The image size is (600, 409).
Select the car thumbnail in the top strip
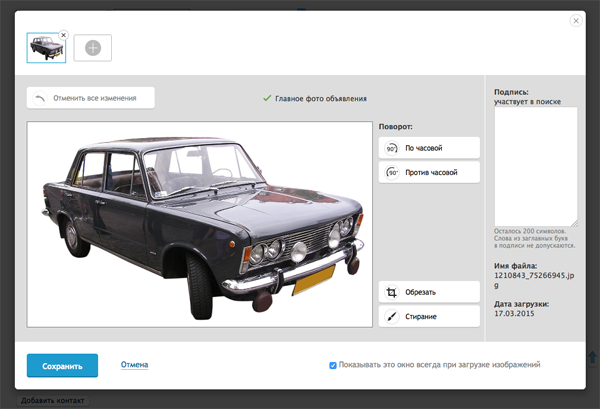coord(45,48)
